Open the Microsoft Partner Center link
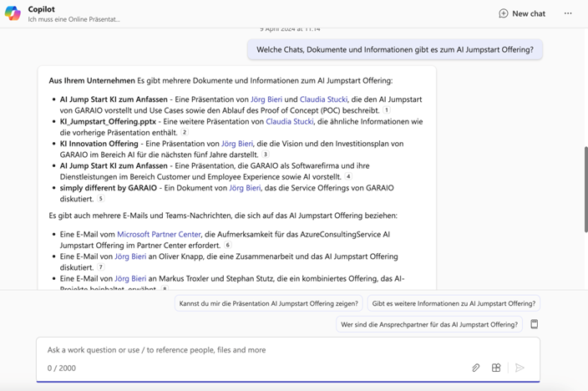 coord(159,235)
